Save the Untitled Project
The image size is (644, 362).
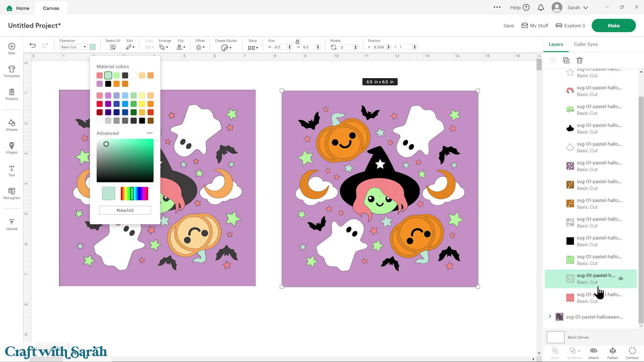click(508, 25)
